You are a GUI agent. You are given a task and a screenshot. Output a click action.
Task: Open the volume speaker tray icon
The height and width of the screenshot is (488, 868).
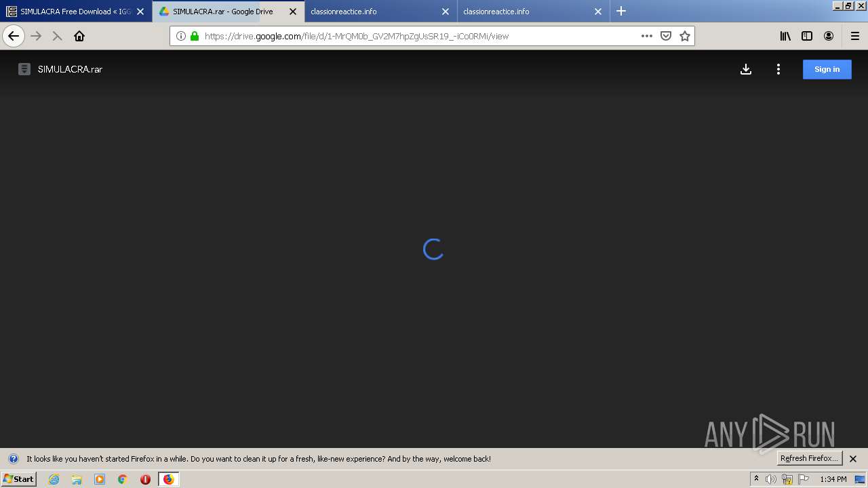[771, 479]
